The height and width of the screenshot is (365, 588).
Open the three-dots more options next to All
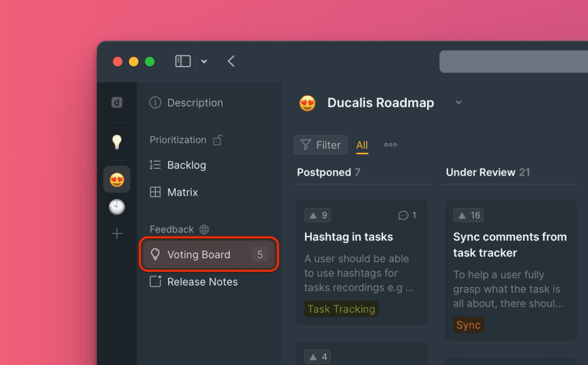tap(390, 145)
